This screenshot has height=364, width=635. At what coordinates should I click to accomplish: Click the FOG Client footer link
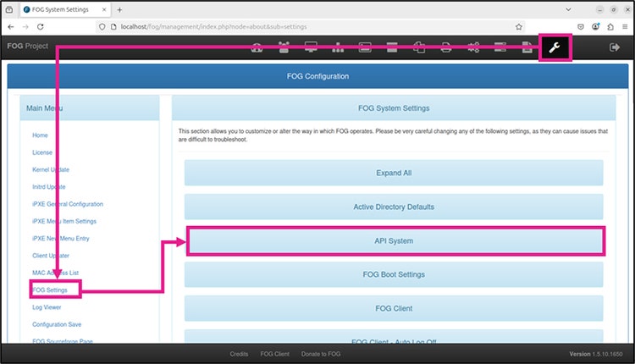[275, 354]
